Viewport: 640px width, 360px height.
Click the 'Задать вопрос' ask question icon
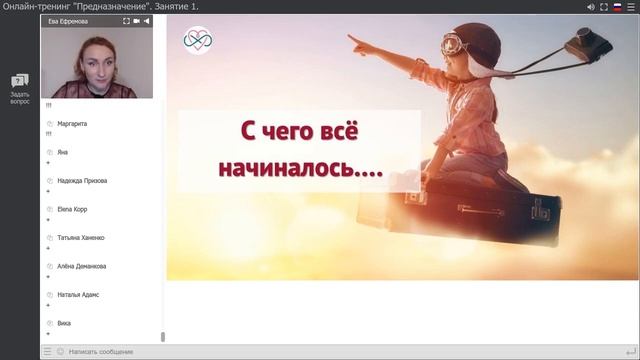[20, 81]
